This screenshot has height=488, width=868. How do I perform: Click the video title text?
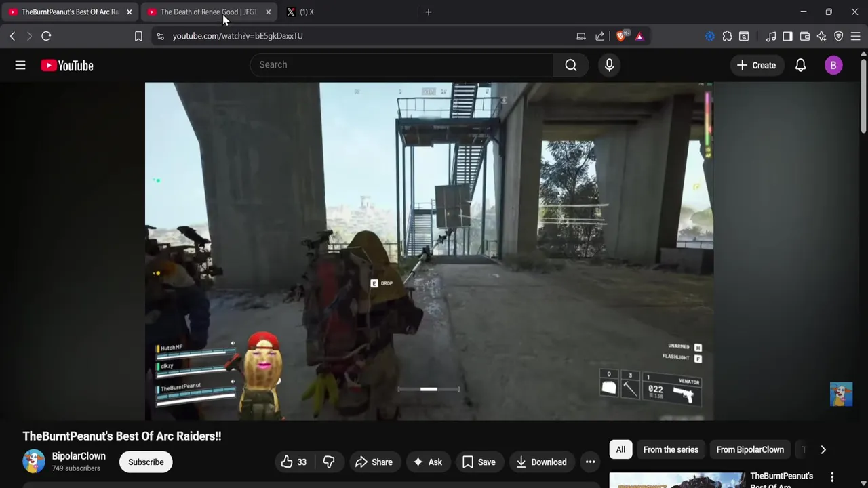point(122,436)
